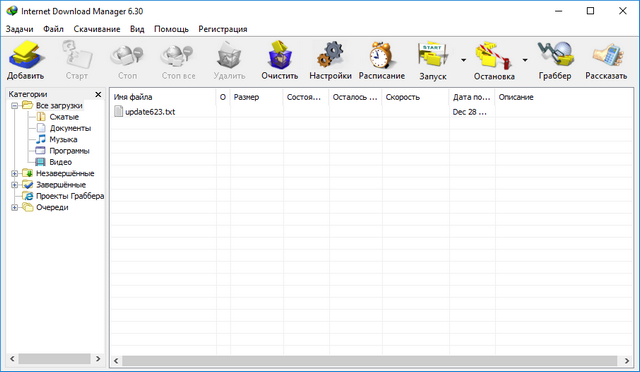
Task: Click the categories panel scroll left arrow
Action: click(x=12, y=359)
